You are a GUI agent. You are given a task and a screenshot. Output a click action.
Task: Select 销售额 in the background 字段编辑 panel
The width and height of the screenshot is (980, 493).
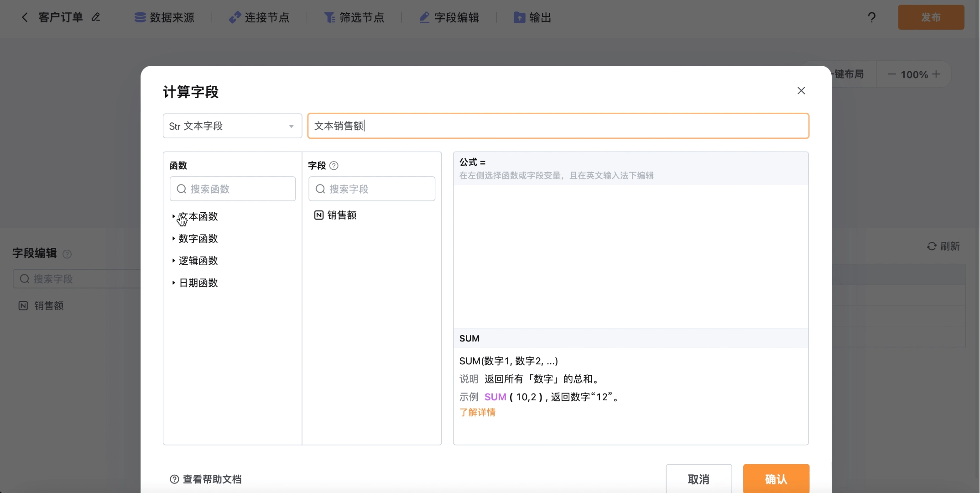[x=41, y=306]
